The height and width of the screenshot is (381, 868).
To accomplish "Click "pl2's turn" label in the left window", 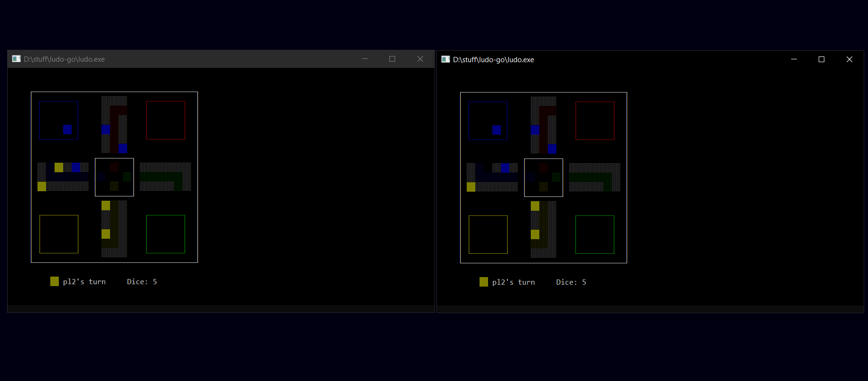I will pyautogui.click(x=84, y=281).
